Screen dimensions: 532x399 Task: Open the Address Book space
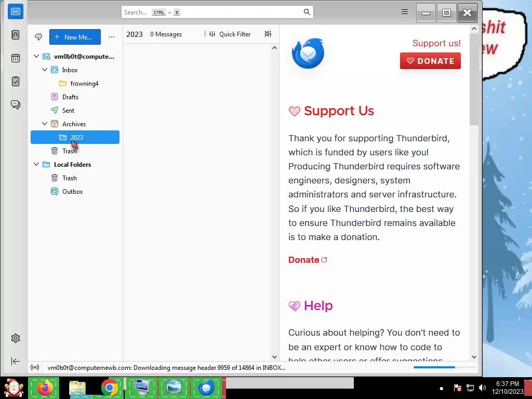16,35
